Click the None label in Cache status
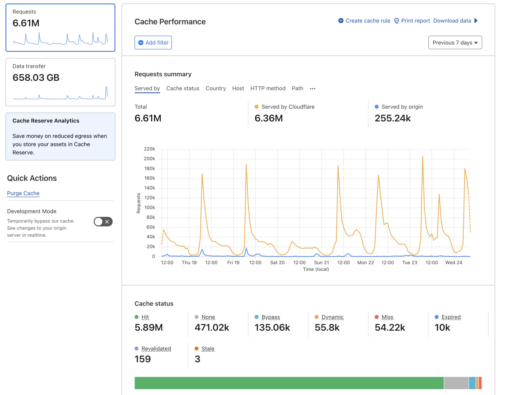532x395 pixels. point(208,317)
